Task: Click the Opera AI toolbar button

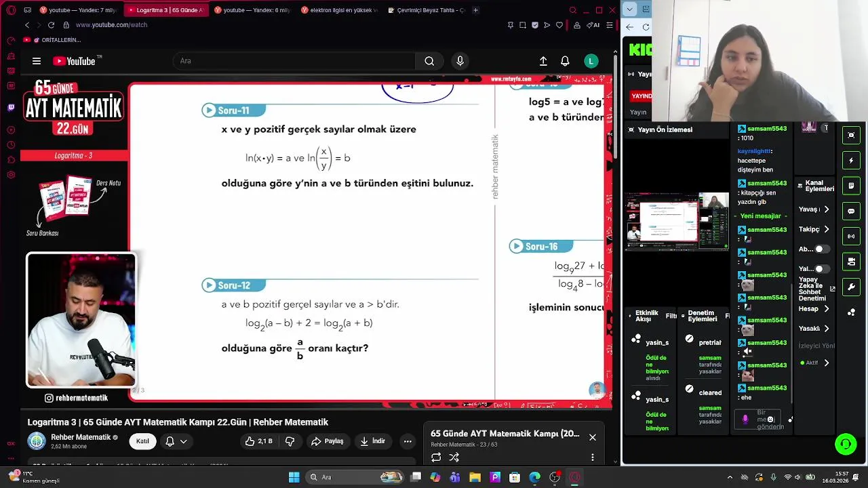Action: coord(593,25)
